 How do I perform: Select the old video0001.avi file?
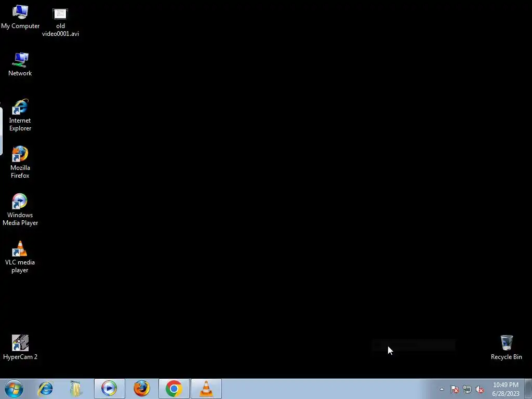pos(60,22)
